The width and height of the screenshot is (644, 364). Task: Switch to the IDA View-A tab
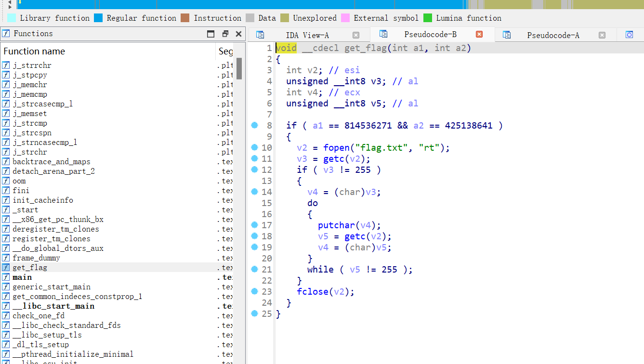(307, 35)
